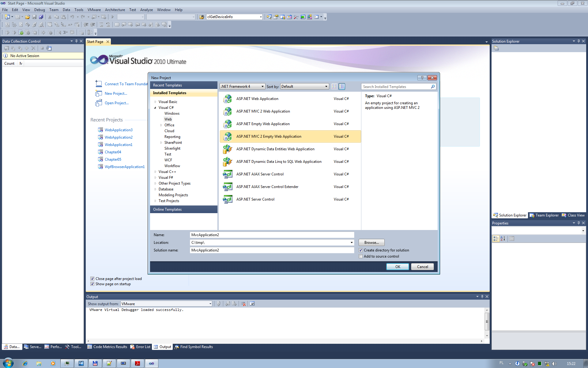Click the search magnifier in template search

pos(433,87)
